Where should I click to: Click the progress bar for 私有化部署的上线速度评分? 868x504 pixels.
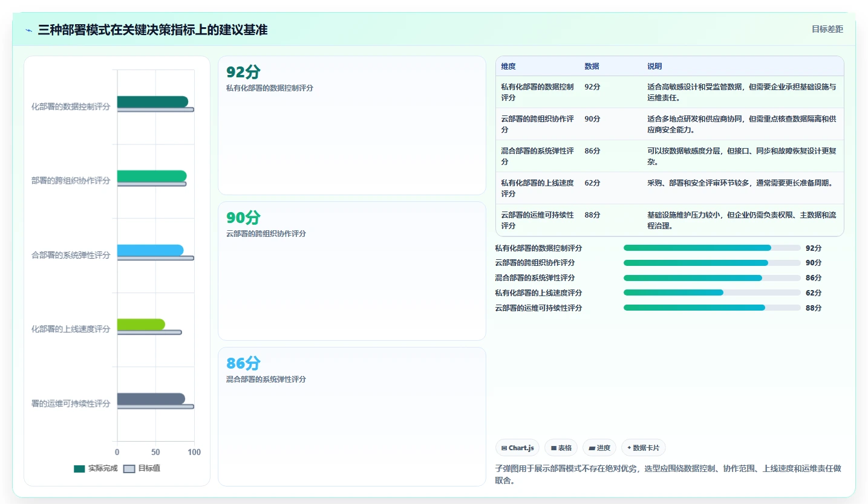(x=712, y=292)
